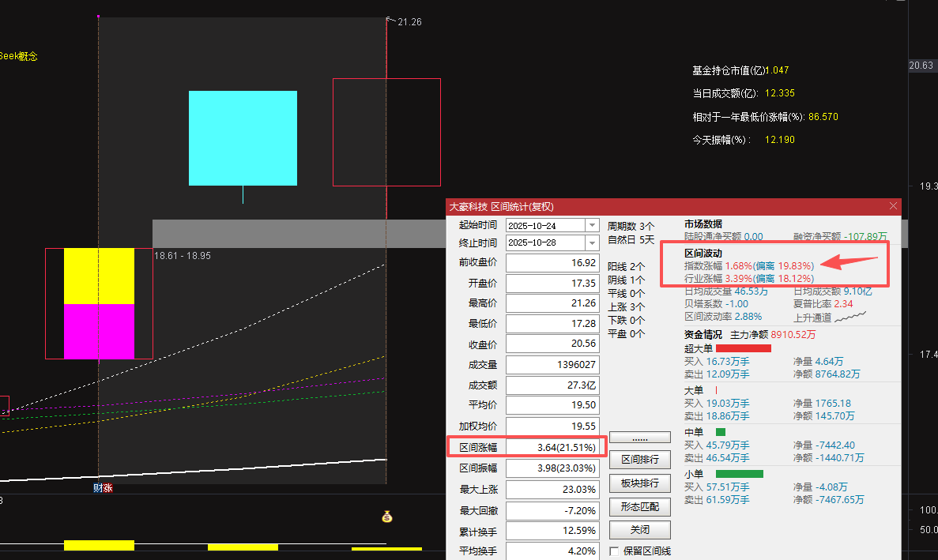Click the red 超大单 flow bar
This screenshot has height=560, width=938.
coord(743,348)
